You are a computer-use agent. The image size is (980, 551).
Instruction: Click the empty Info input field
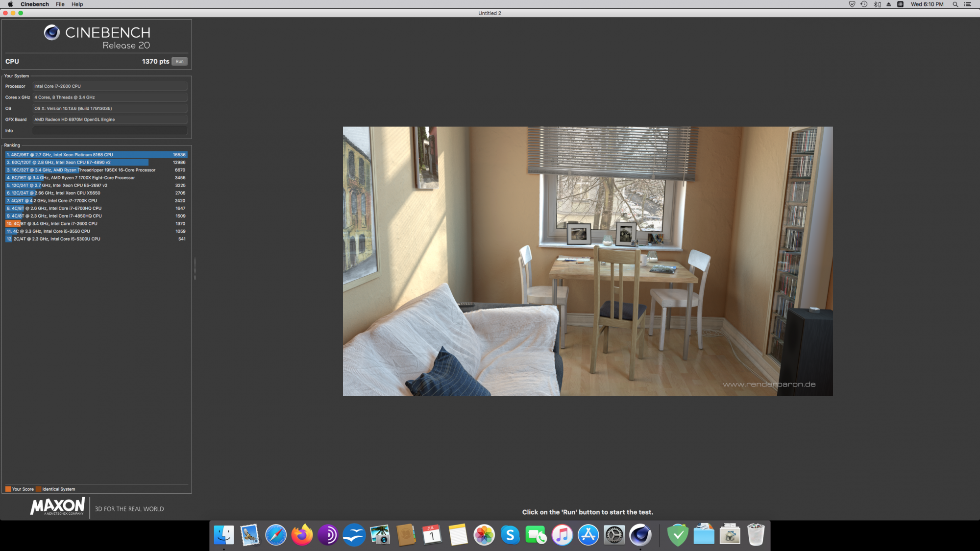click(x=110, y=131)
